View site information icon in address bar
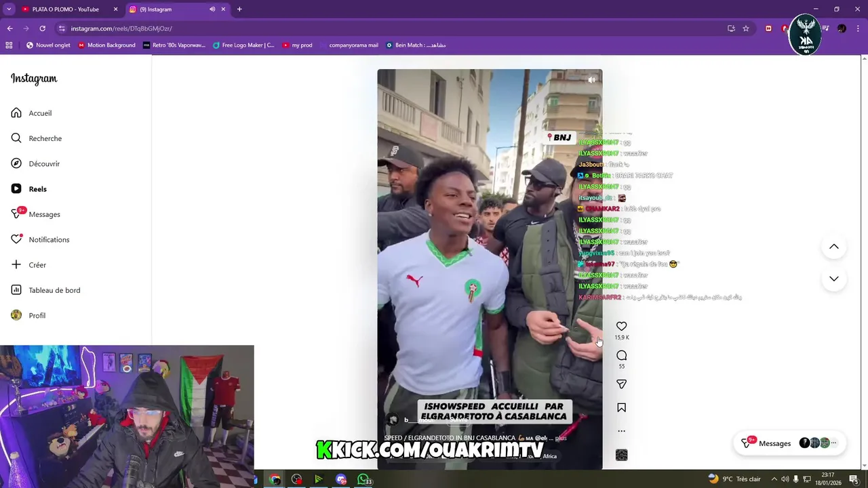 point(62,28)
